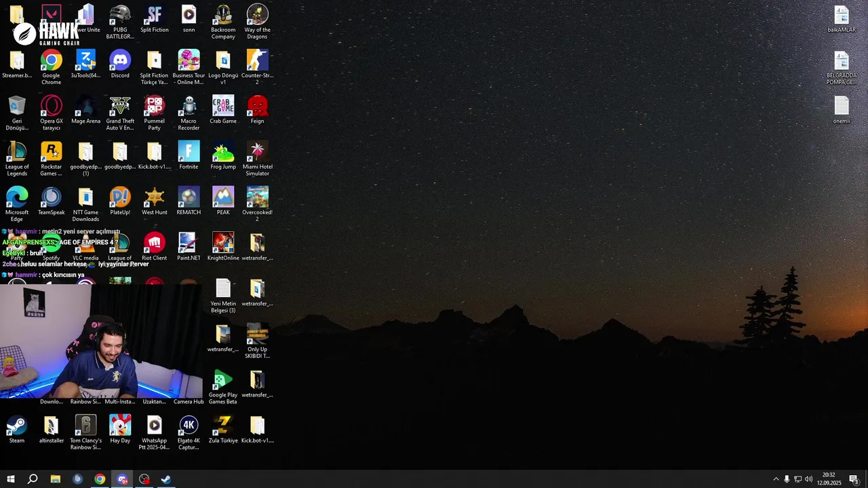Launch Opera GX tarayıcı shortcut
The height and width of the screenshot is (488, 868).
point(52,113)
